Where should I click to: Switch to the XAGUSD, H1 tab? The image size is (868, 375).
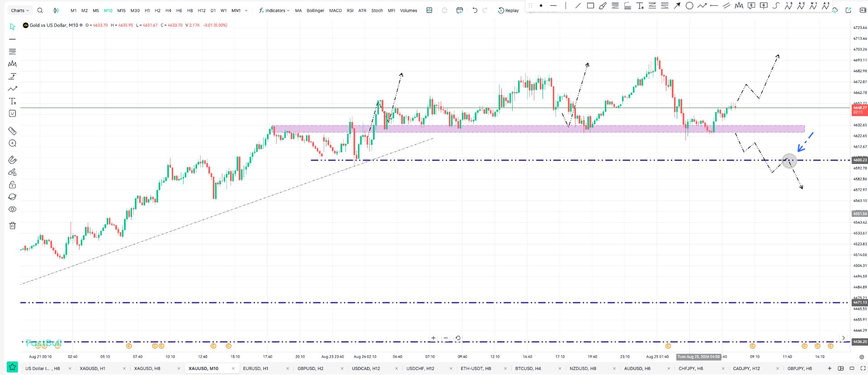coord(92,369)
